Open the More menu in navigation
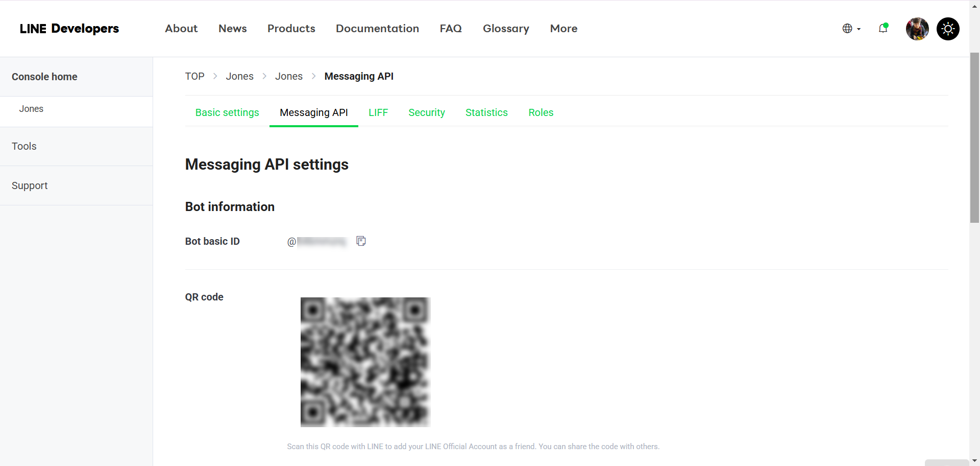The height and width of the screenshot is (466, 980). 563,29
